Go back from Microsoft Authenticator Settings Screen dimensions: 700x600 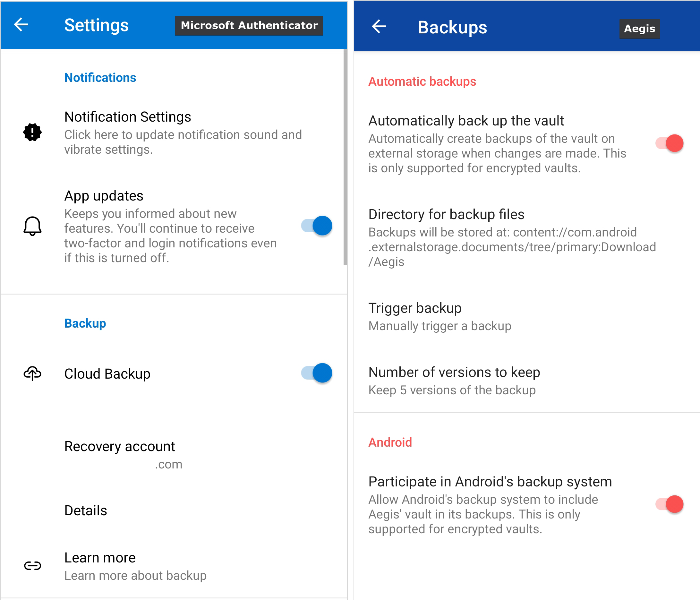[x=21, y=25]
